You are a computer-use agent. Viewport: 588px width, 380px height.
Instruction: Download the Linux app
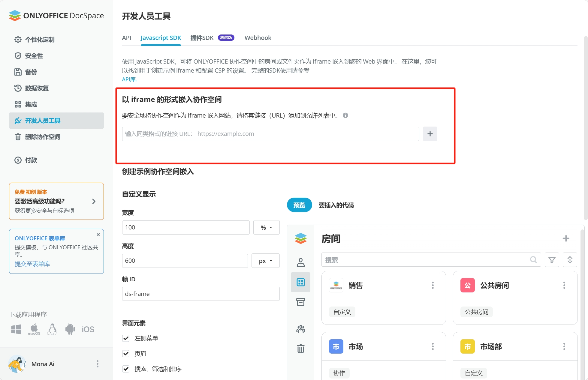[52, 329]
